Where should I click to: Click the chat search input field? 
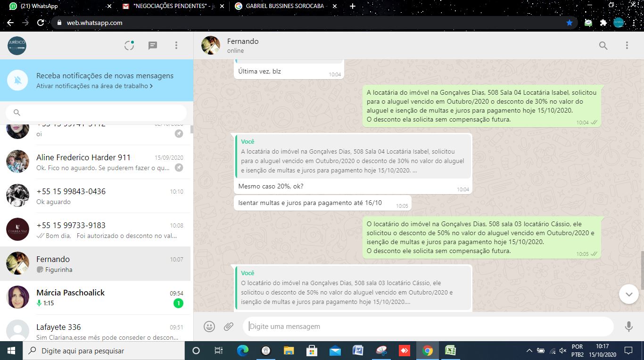(x=99, y=113)
